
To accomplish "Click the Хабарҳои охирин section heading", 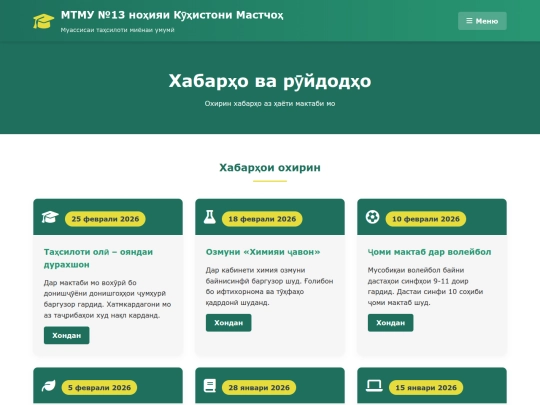I will point(270,168).
